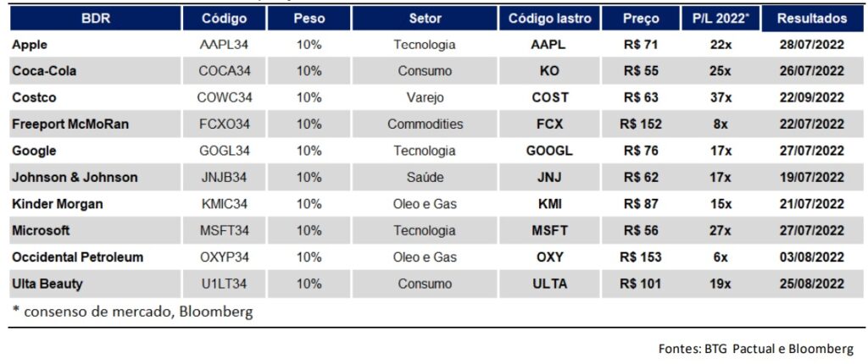Viewport: 868px width, 364px height.
Task: Select the Resultados column header
Action: [811, 18]
